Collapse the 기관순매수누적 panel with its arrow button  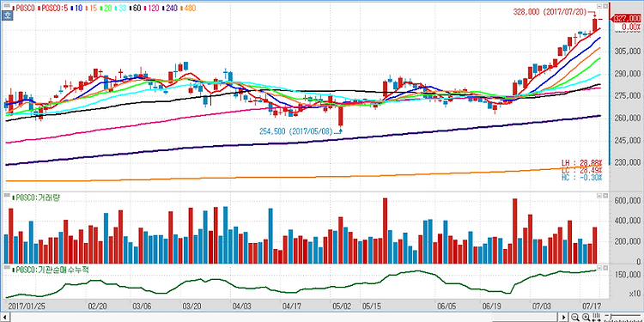pos(599,268)
